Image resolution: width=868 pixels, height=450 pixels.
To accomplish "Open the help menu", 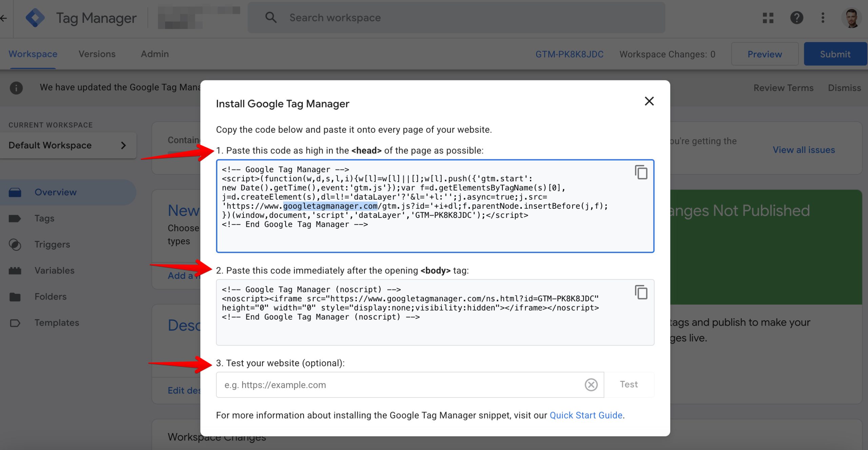I will 797,17.
